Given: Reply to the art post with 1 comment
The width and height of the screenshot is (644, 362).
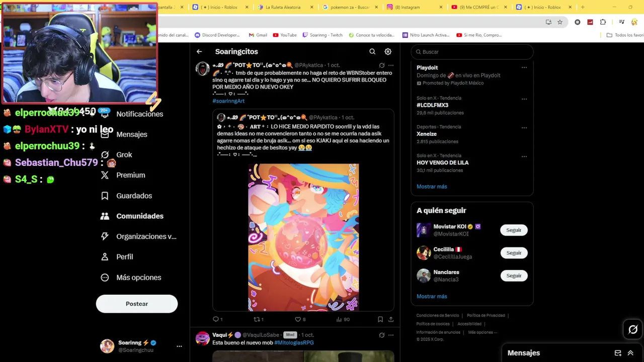Looking at the screenshot, I should point(217,319).
